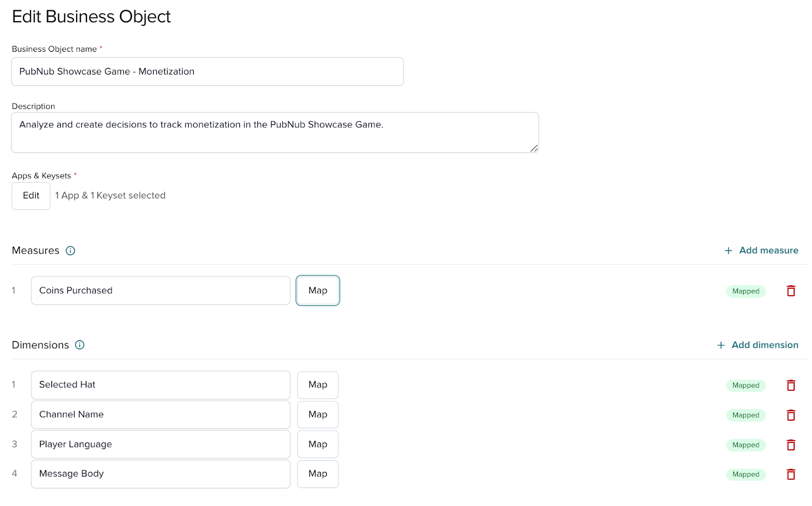812x506 pixels.
Task: Map the Coins Purchased measure
Action: click(318, 291)
